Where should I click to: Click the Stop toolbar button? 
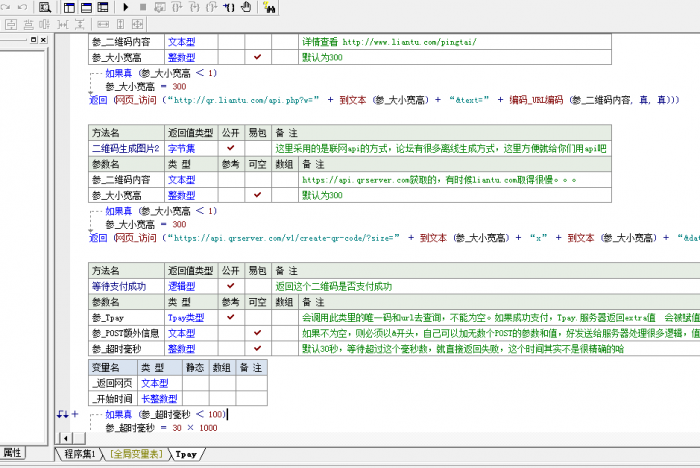coord(143,7)
